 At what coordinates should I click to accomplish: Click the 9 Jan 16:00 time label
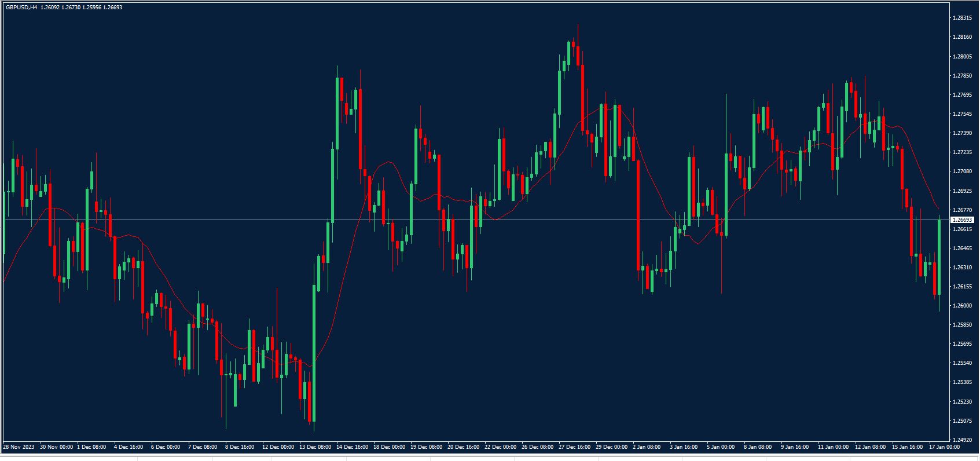(x=795, y=447)
